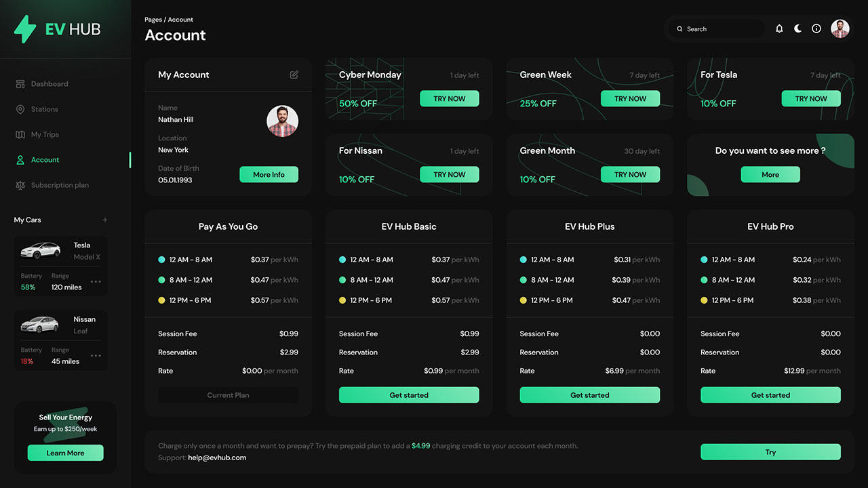Click the profile avatar in the top bar
The height and width of the screenshot is (488, 868).
pos(840,28)
